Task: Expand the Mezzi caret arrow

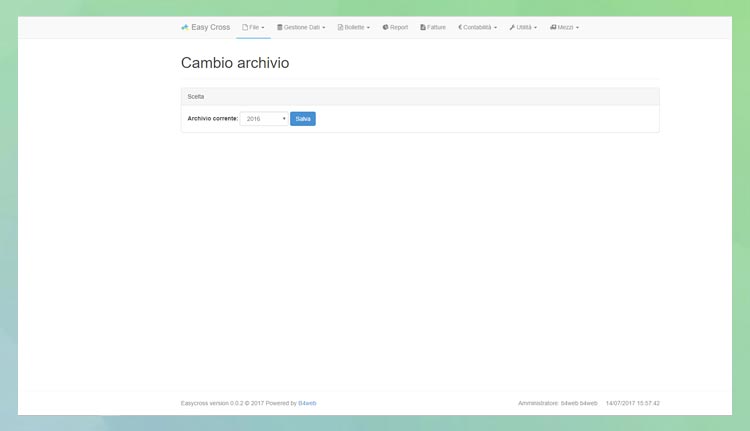Action: point(577,28)
